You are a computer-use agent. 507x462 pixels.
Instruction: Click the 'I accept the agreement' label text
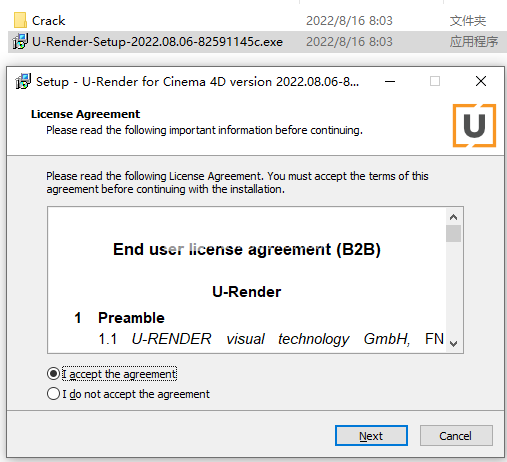119,374
